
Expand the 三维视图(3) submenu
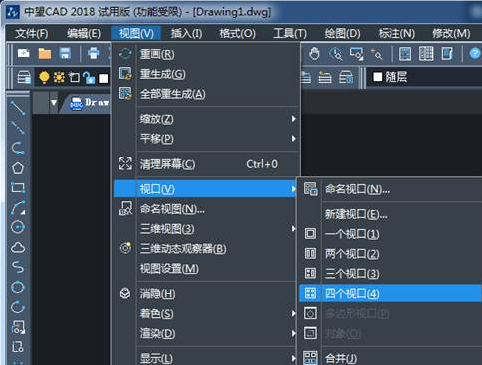[x=206, y=229]
